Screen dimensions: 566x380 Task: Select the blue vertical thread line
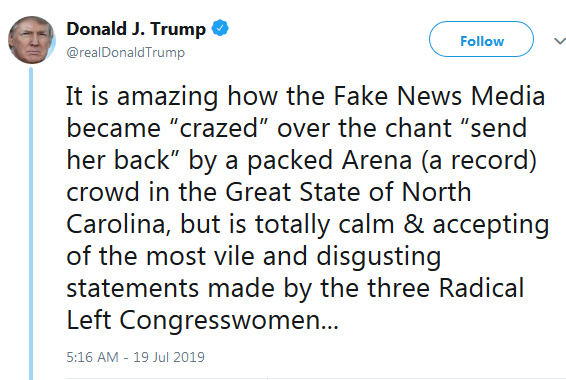pos(31,223)
